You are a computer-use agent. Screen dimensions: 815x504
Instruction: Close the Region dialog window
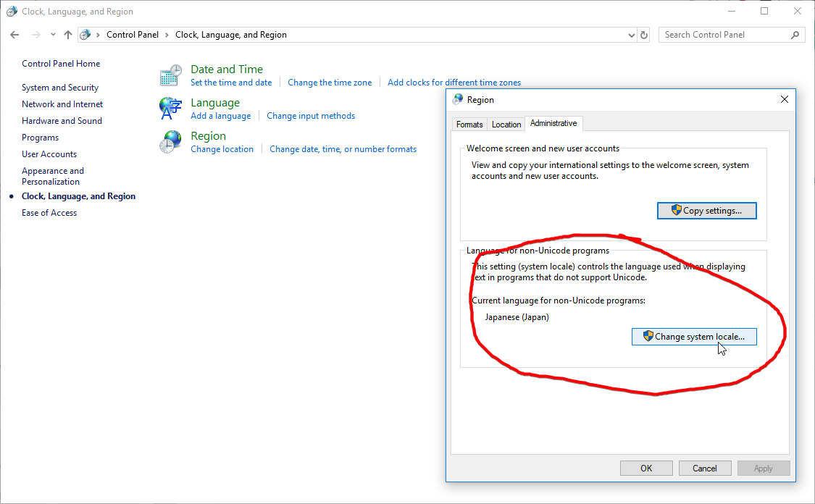coord(784,99)
